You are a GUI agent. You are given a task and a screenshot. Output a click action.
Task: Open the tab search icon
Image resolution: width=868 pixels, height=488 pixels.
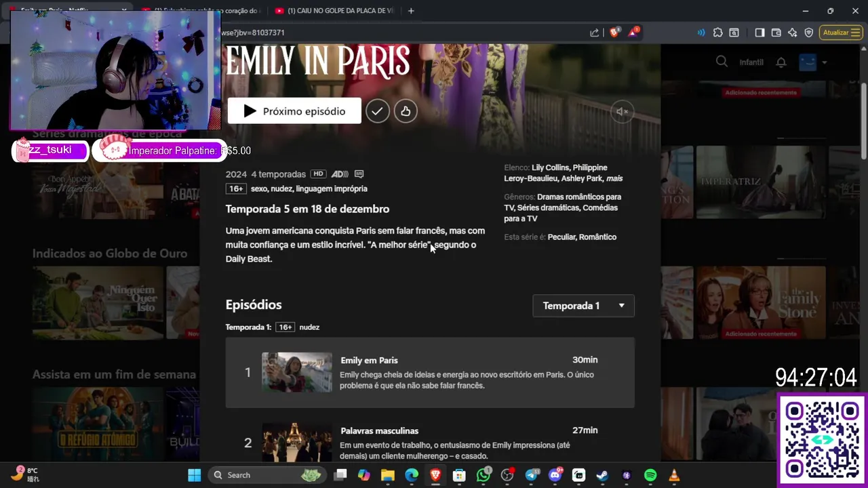coord(734,33)
